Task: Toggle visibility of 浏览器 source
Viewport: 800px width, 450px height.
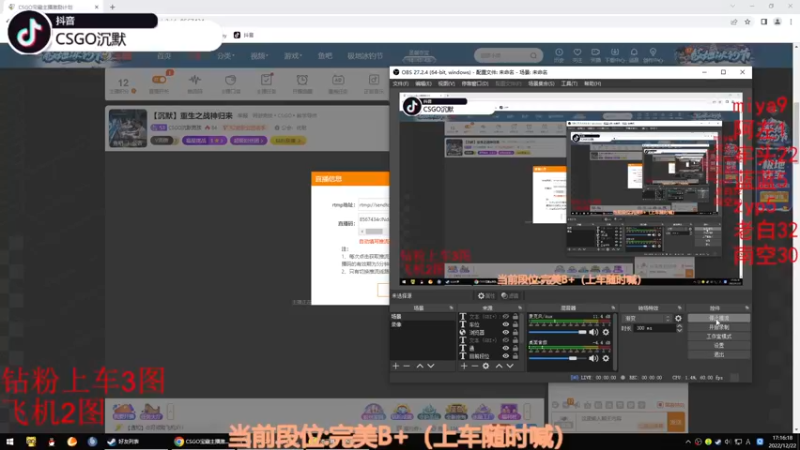Action: pyautogui.click(x=506, y=332)
